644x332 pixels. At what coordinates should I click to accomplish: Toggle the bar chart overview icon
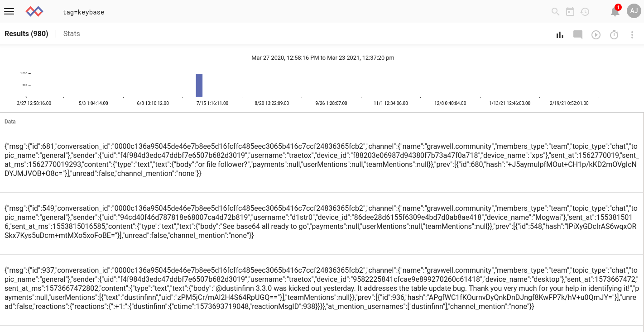[x=560, y=35]
